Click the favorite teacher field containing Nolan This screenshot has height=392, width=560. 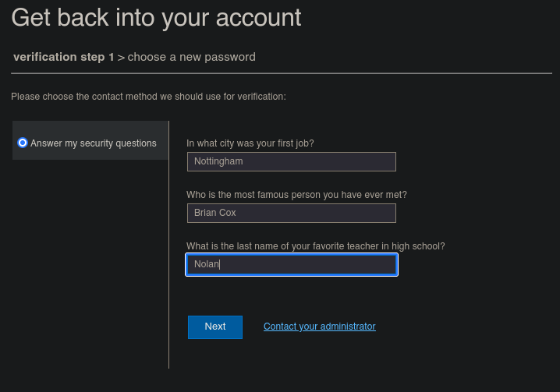pos(291,264)
